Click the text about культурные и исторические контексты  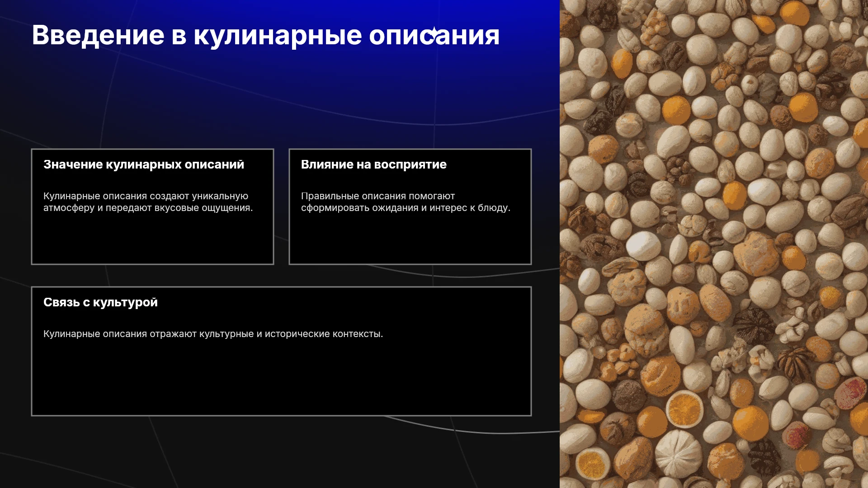coord(213,334)
